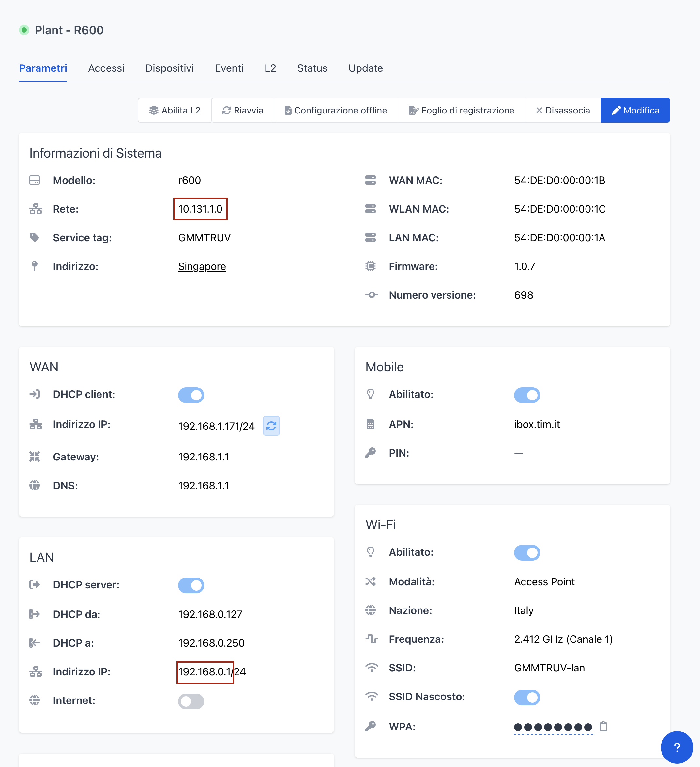Toggle the LAN DHCP server switch
Viewport: 700px width, 767px height.
click(x=191, y=585)
